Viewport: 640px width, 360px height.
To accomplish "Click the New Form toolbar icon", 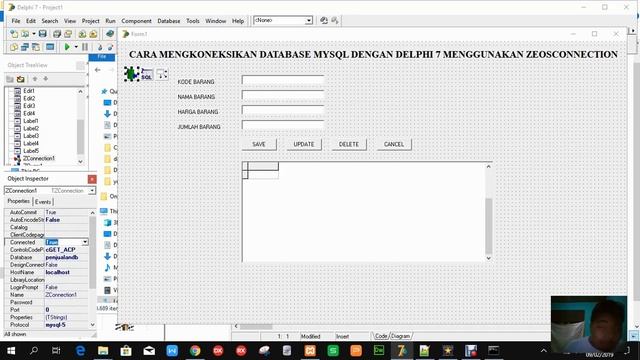I will tap(50, 47).
